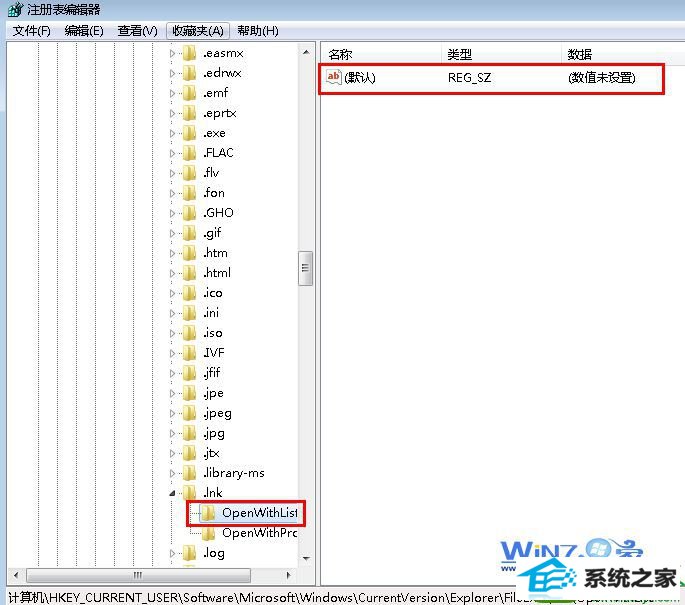Image resolution: width=685 pixels, height=605 pixels.
Task: Click the .exe folder icon
Action: pyautogui.click(x=190, y=133)
